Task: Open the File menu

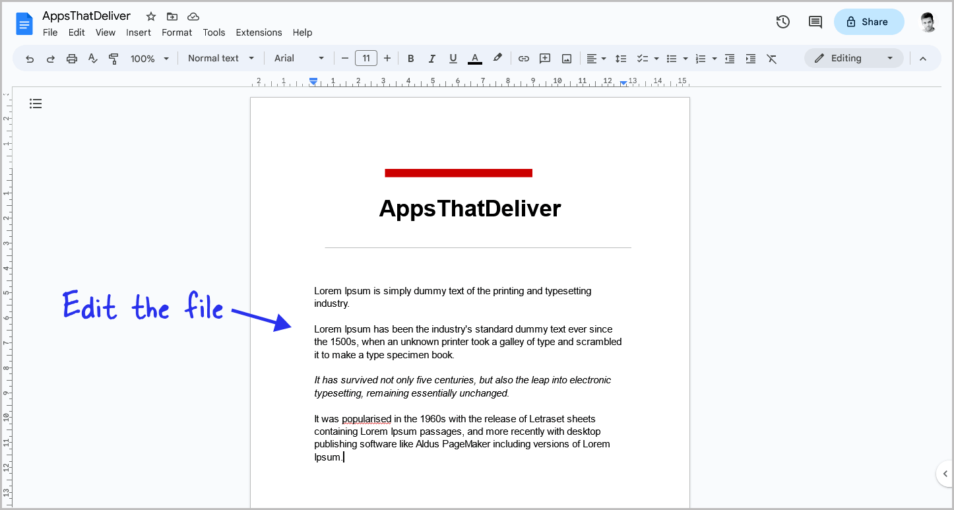Action: [50, 33]
